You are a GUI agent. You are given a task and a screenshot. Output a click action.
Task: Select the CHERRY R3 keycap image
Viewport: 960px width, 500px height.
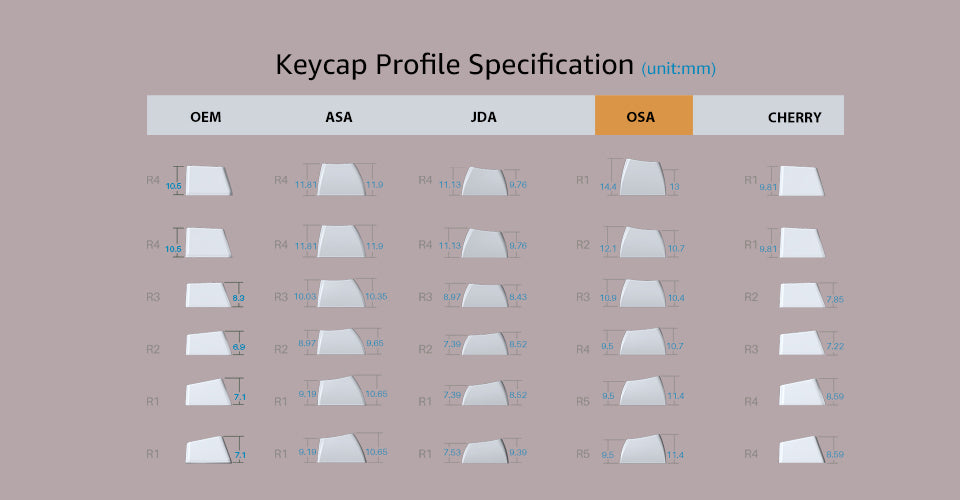803,345
